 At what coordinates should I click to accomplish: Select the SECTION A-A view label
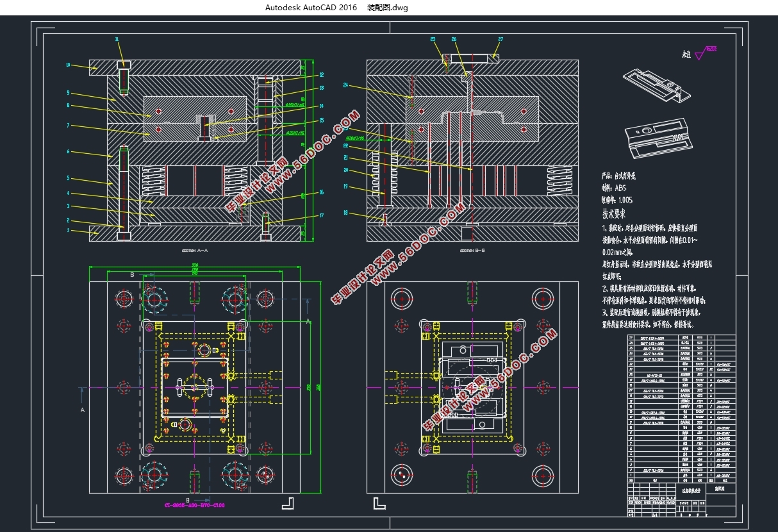[194, 251]
